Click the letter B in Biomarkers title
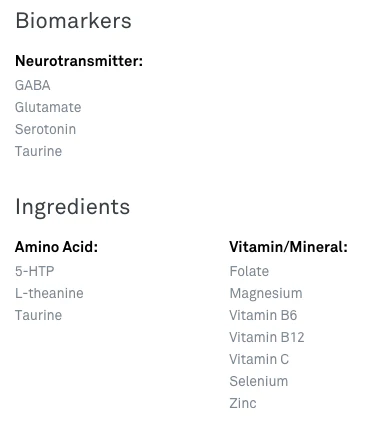 (21, 21)
